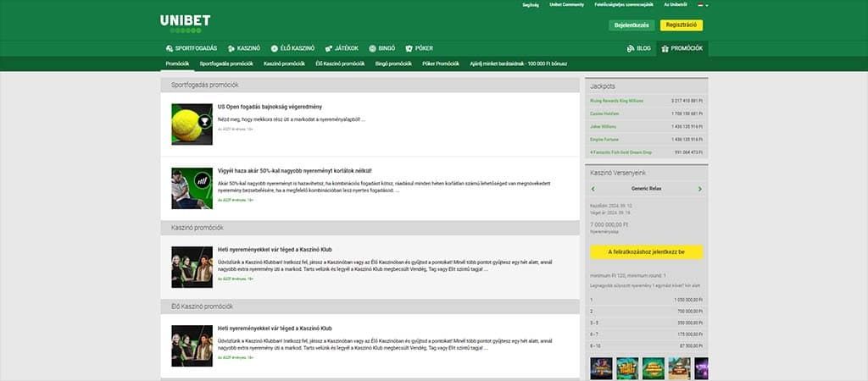
Task: Open the Az Unibetről link
Action: tap(676, 4)
